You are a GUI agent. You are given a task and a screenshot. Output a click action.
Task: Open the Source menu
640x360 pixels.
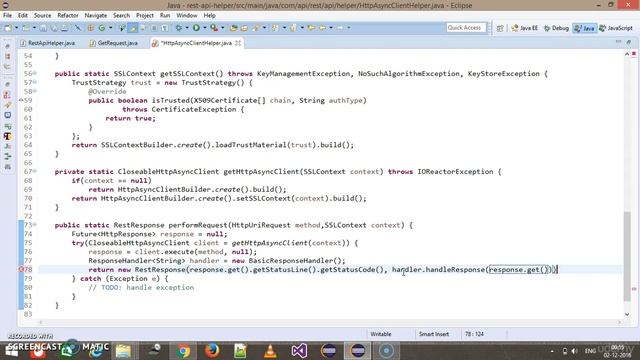tap(42, 16)
